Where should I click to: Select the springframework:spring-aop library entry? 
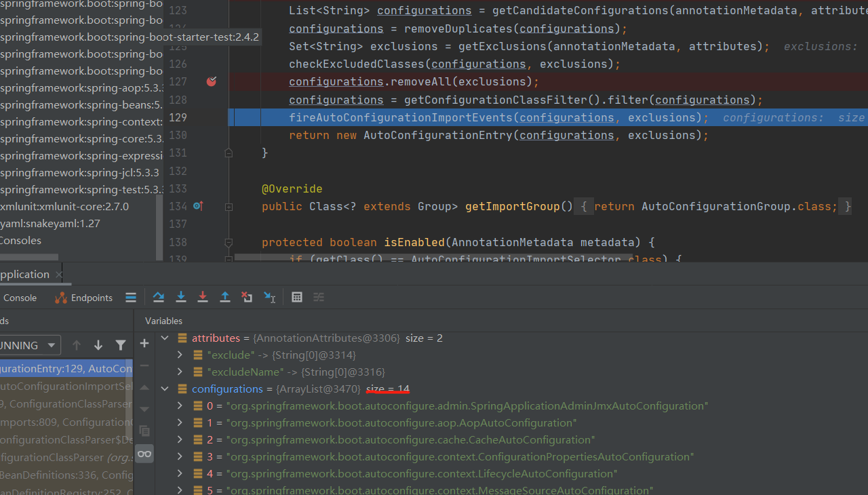pyautogui.click(x=81, y=87)
